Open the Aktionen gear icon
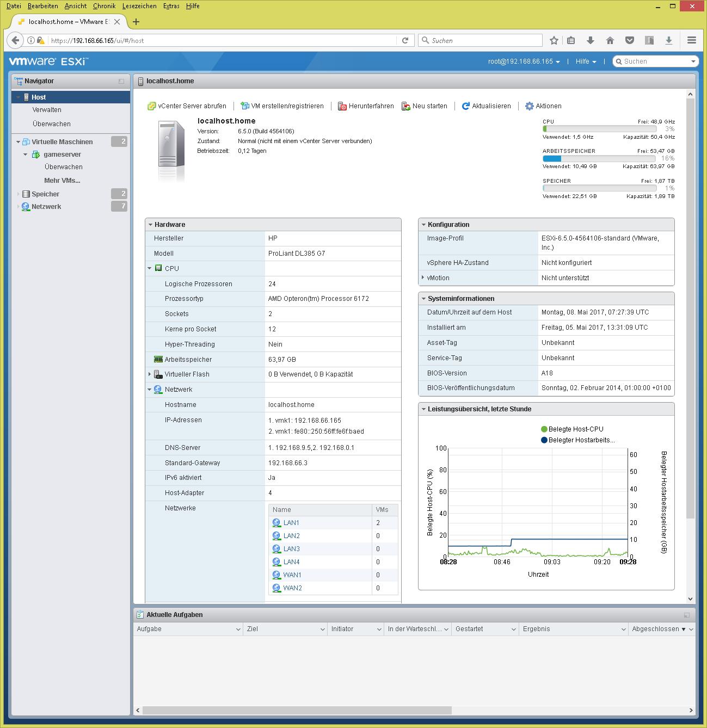Viewport: 707px width, 728px height. (x=529, y=106)
